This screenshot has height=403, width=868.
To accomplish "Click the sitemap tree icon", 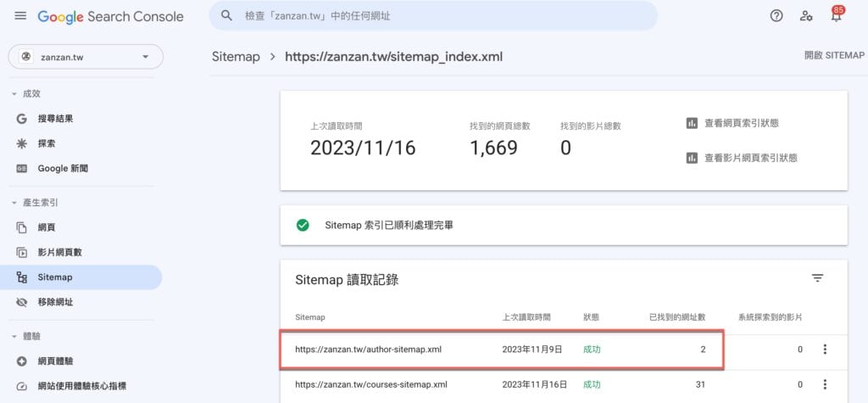I will 21,277.
